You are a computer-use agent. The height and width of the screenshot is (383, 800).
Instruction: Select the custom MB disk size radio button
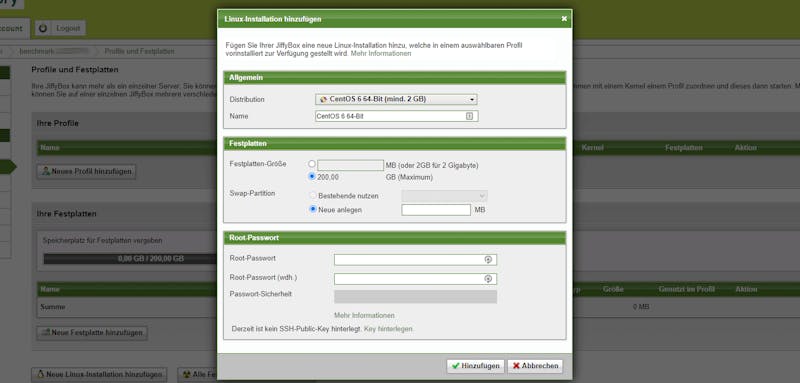pos(312,164)
